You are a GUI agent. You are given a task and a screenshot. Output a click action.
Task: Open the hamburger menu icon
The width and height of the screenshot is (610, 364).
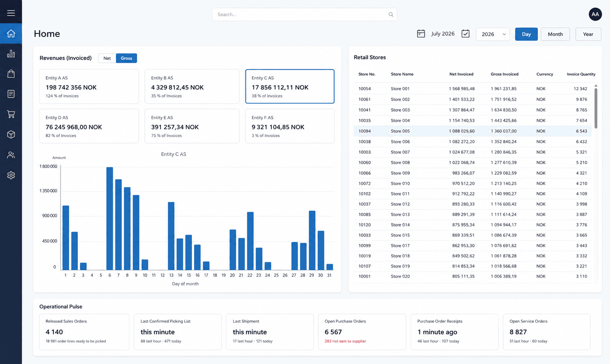(x=11, y=13)
